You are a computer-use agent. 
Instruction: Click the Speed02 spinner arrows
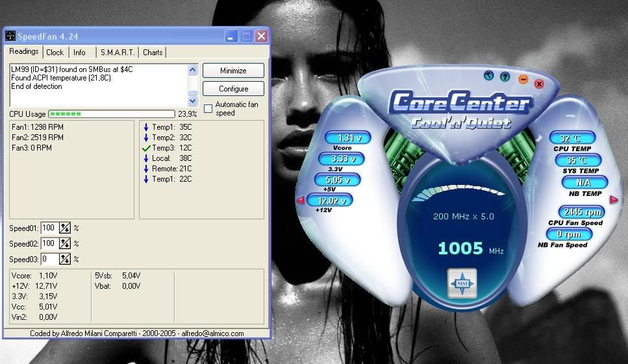[x=64, y=243]
